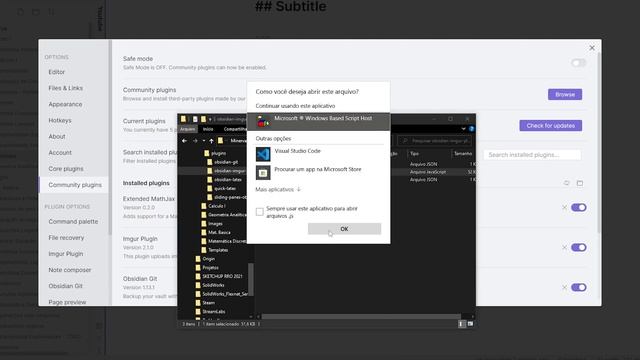Screen dimensions: 640x360
Task: Open Note composer plugin options
Action: pyautogui.click(x=70, y=270)
